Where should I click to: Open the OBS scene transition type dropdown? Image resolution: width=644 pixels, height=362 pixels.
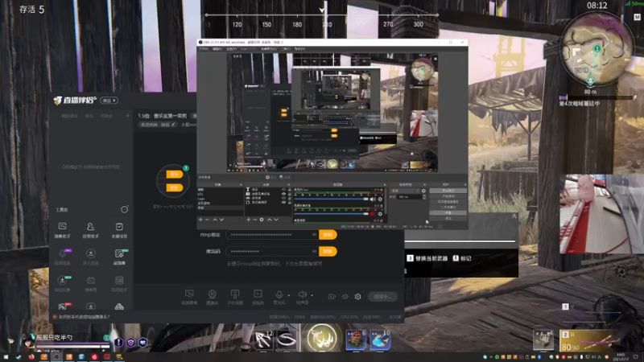pyautogui.click(x=406, y=191)
